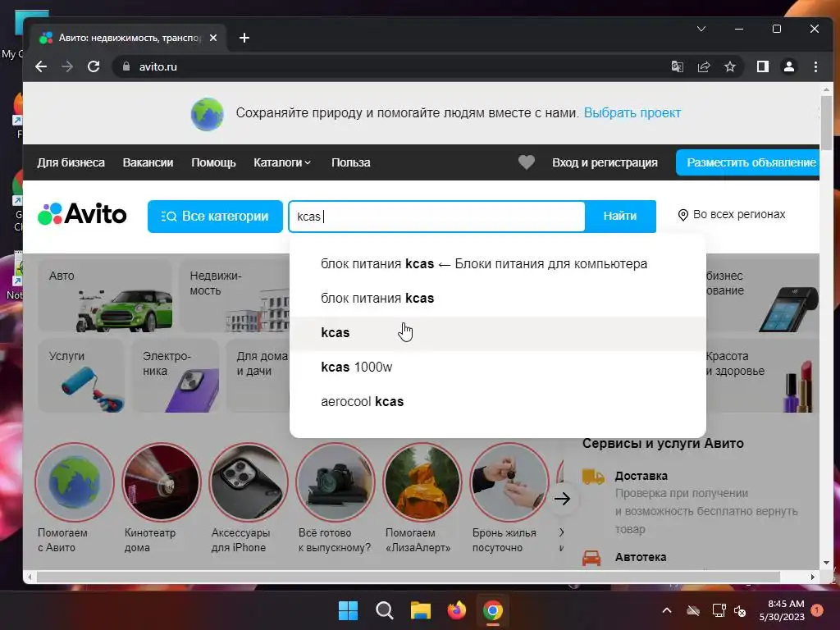
Task: Open the Электроника category tile
Action: [x=176, y=376]
